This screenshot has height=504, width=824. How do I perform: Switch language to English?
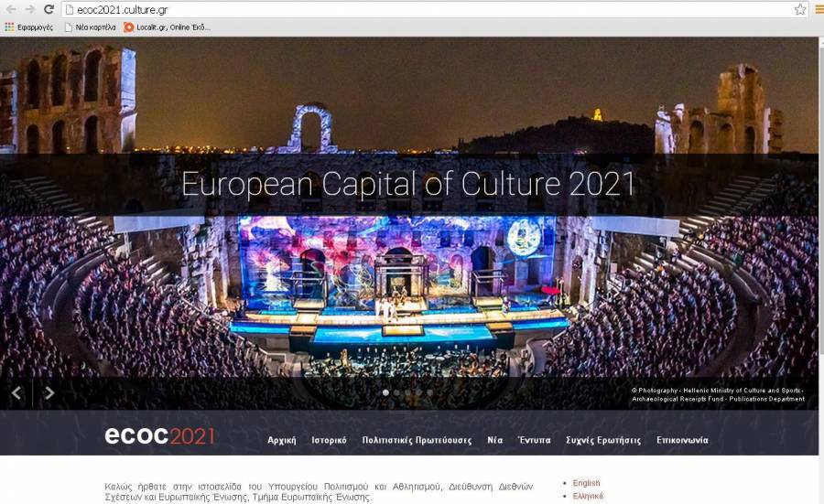(586, 483)
